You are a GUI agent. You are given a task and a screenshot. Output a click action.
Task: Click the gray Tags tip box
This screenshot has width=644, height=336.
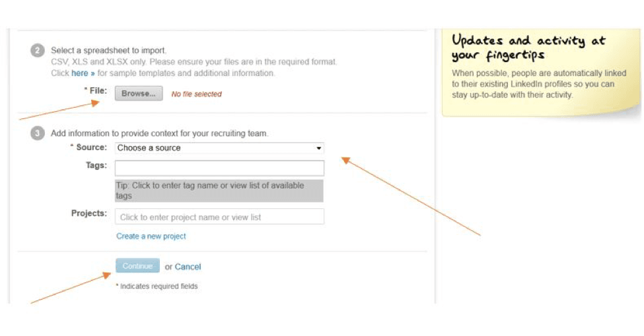click(219, 191)
